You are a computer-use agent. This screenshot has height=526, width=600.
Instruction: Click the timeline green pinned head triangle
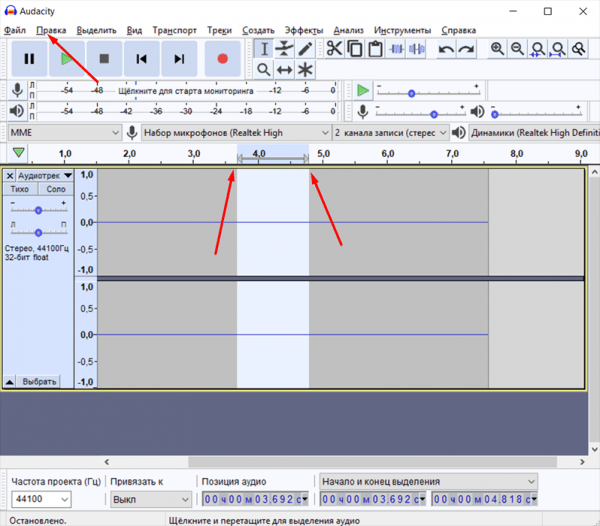click(18, 153)
